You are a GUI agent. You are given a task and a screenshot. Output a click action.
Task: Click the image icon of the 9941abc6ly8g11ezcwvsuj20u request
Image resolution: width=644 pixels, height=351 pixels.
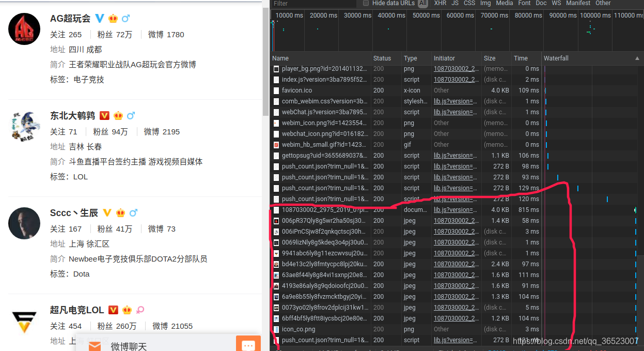click(276, 253)
